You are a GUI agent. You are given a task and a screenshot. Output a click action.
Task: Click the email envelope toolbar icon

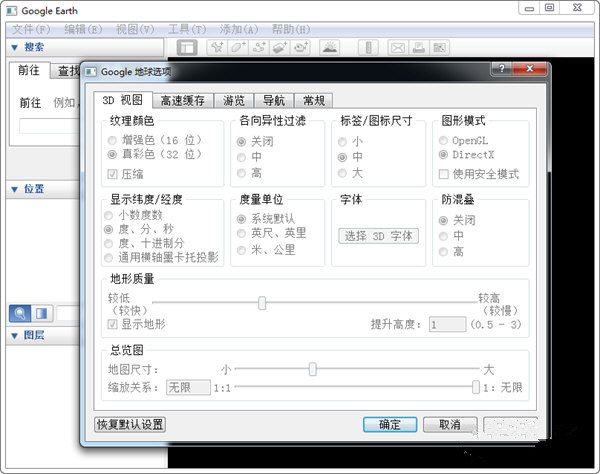point(398,48)
